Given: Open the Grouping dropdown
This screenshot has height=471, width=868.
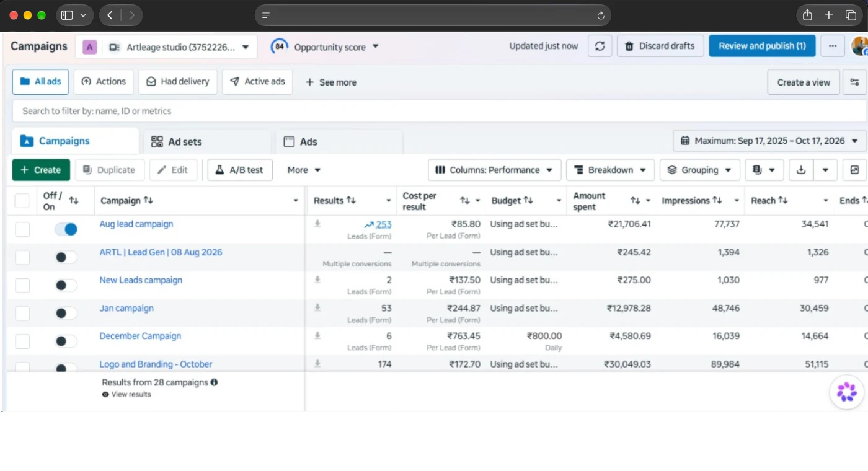Looking at the screenshot, I should (699, 170).
